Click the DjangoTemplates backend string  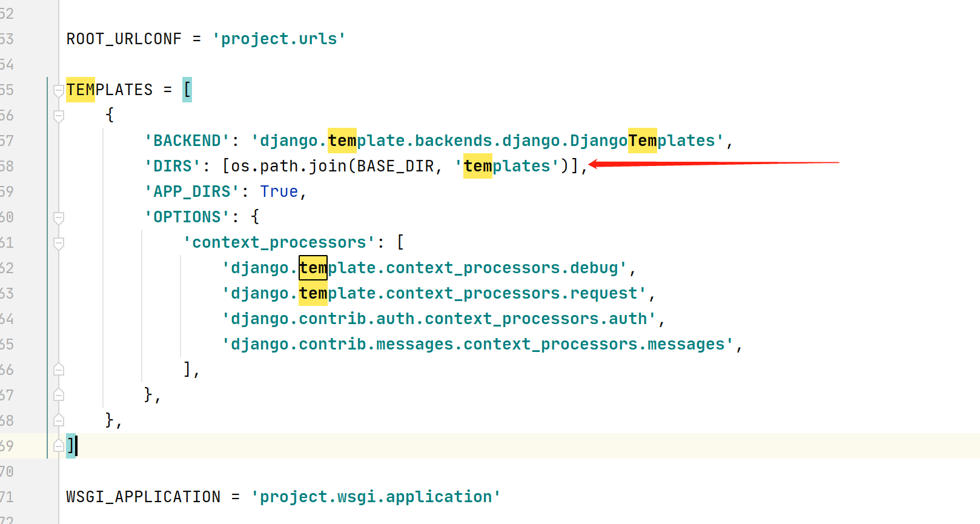(x=488, y=141)
